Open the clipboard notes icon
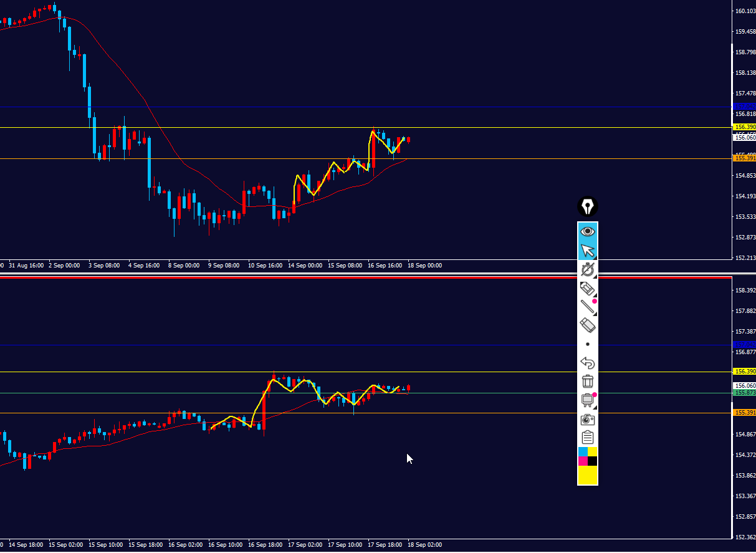 pos(588,437)
